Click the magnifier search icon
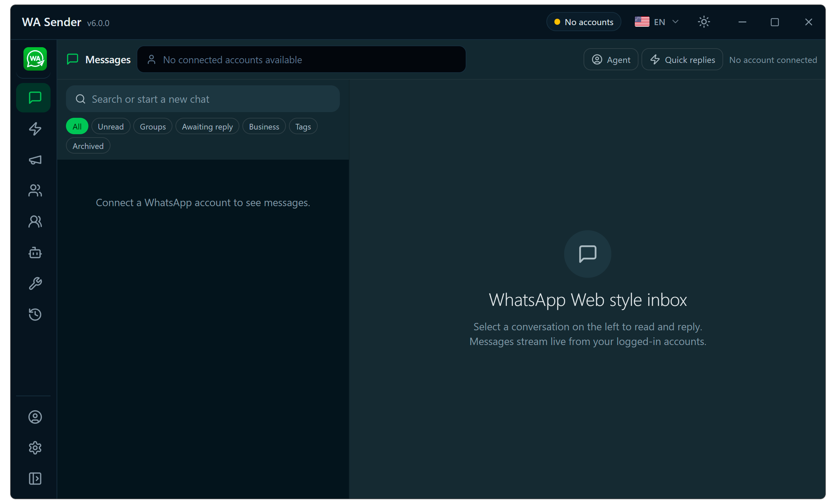This screenshot has width=839, height=504. click(x=80, y=99)
